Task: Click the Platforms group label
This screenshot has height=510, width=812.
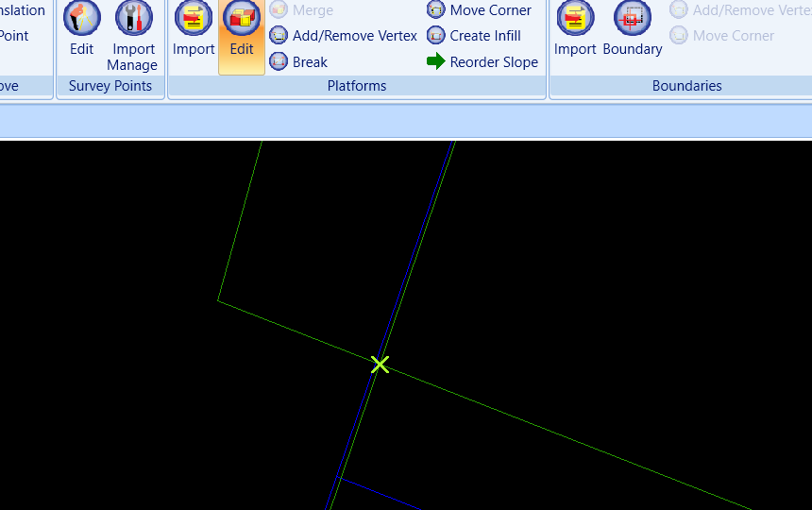Action: tap(357, 86)
